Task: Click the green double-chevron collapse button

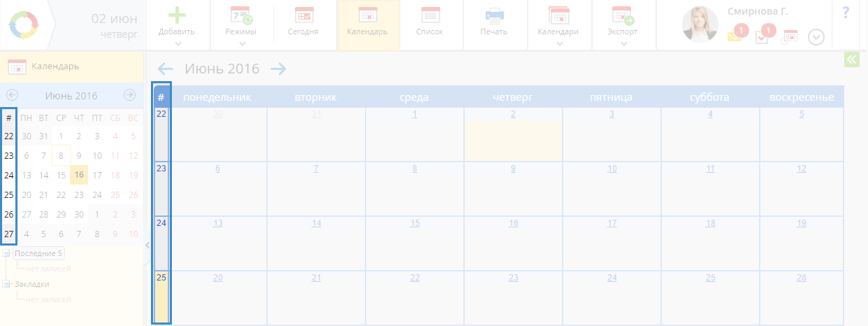Action: [x=851, y=59]
